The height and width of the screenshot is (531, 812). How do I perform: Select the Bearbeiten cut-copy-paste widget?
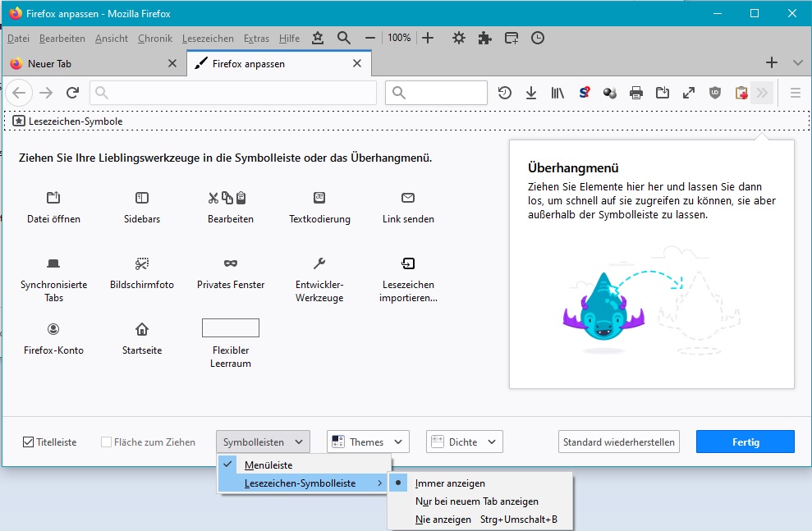[x=227, y=197]
